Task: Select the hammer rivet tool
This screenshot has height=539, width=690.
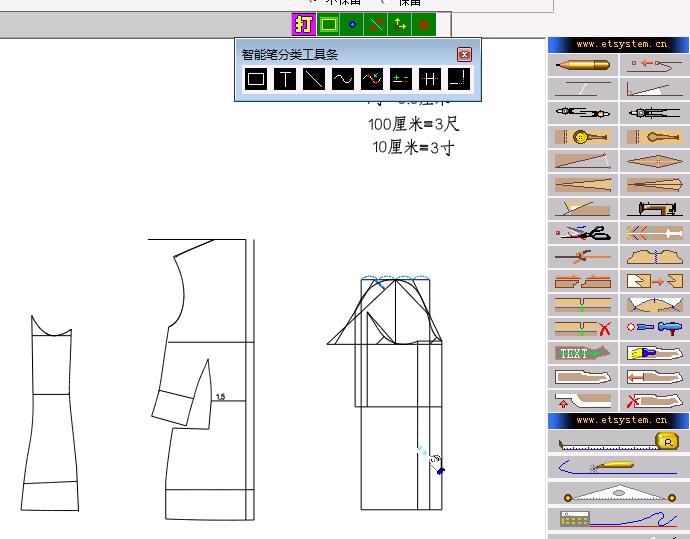Action: 654,328
